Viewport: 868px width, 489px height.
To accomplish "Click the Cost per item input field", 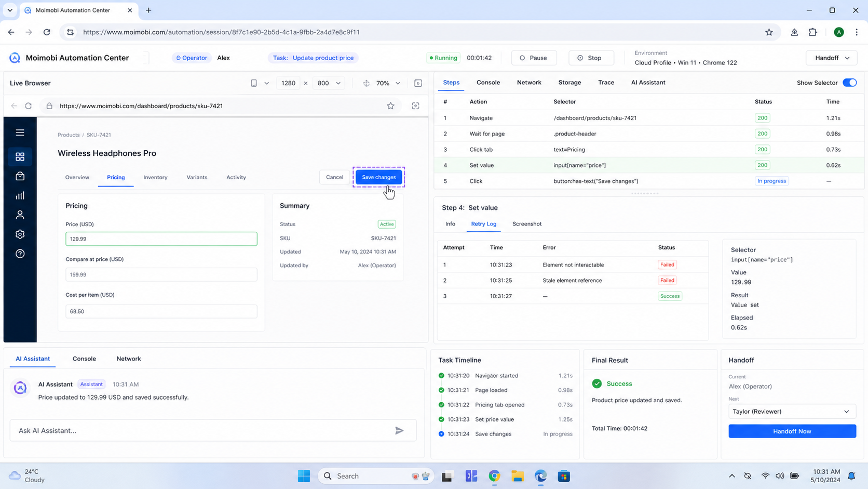I will click(x=161, y=311).
